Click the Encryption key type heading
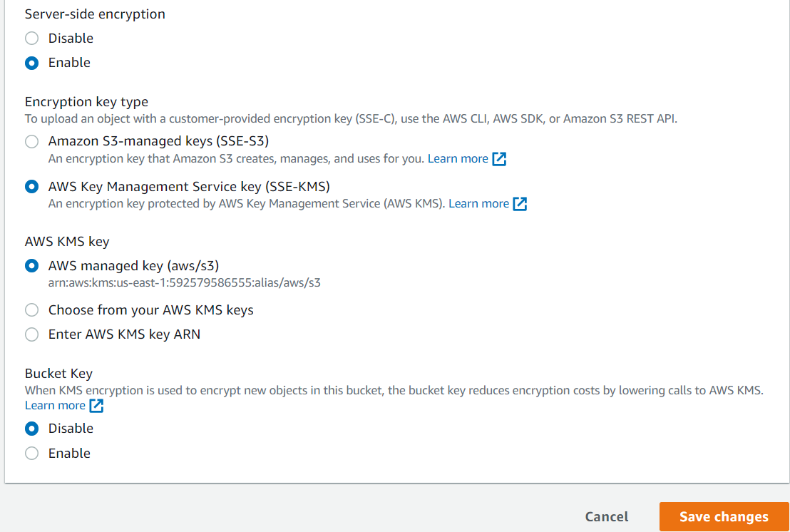The width and height of the screenshot is (790, 532). (x=86, y=102)
